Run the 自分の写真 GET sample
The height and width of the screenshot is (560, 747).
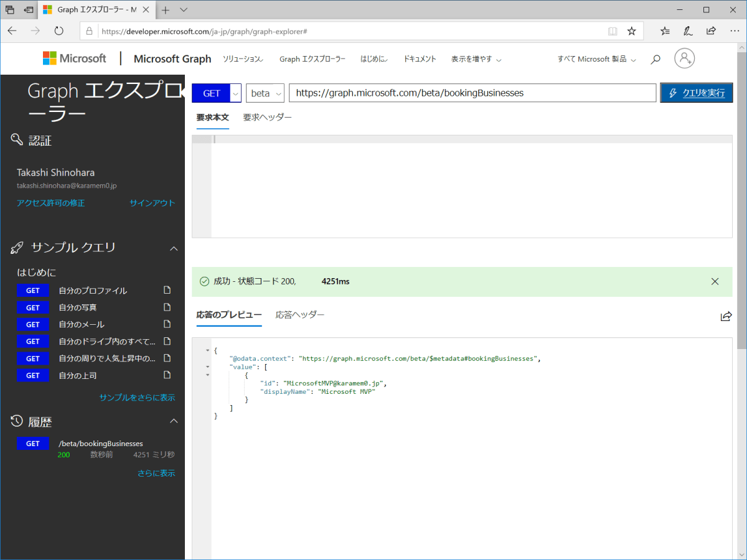[33, 307]
